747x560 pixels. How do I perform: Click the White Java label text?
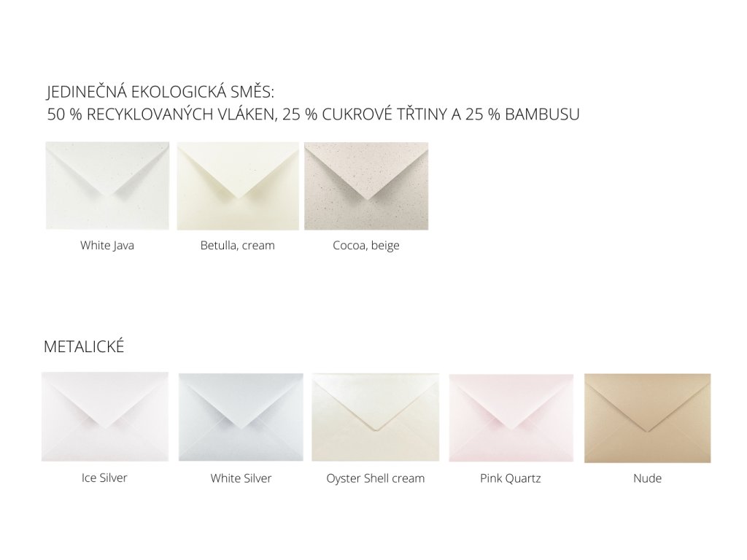tap(107, 245)
